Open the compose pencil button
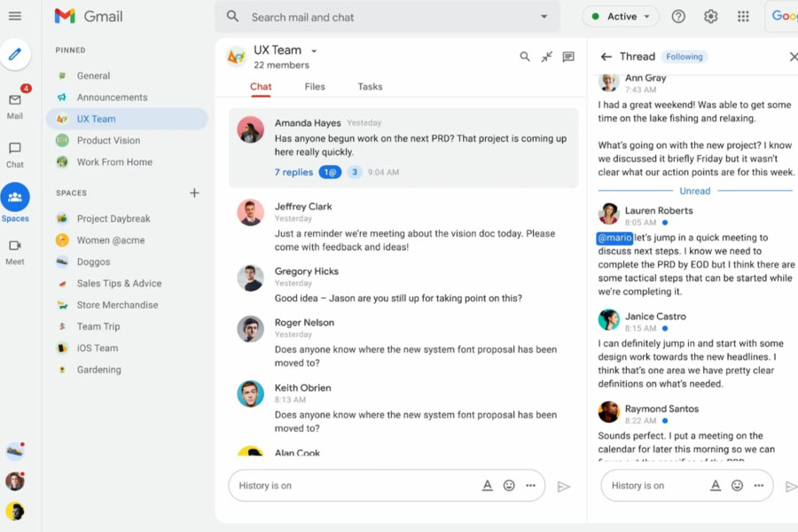The height and width of the screenshot is (532, 798). [x=15, y=54]
